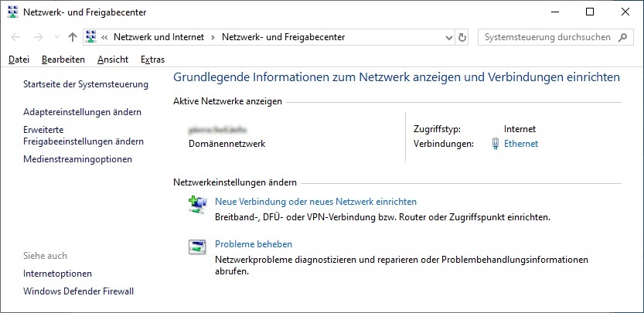Click the forward navigation arrow
The height and width of the screenshot is (313, 644).
click(x=38, y=37)
